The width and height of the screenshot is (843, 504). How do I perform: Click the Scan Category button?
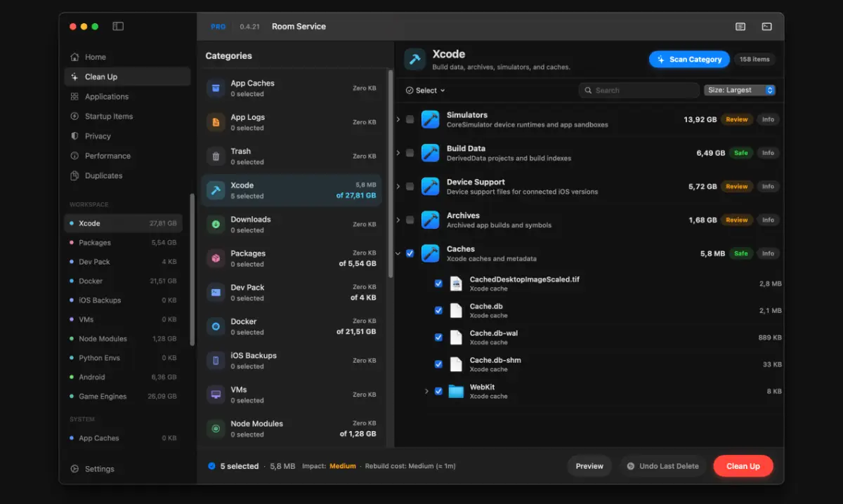(x=689, y=60)
